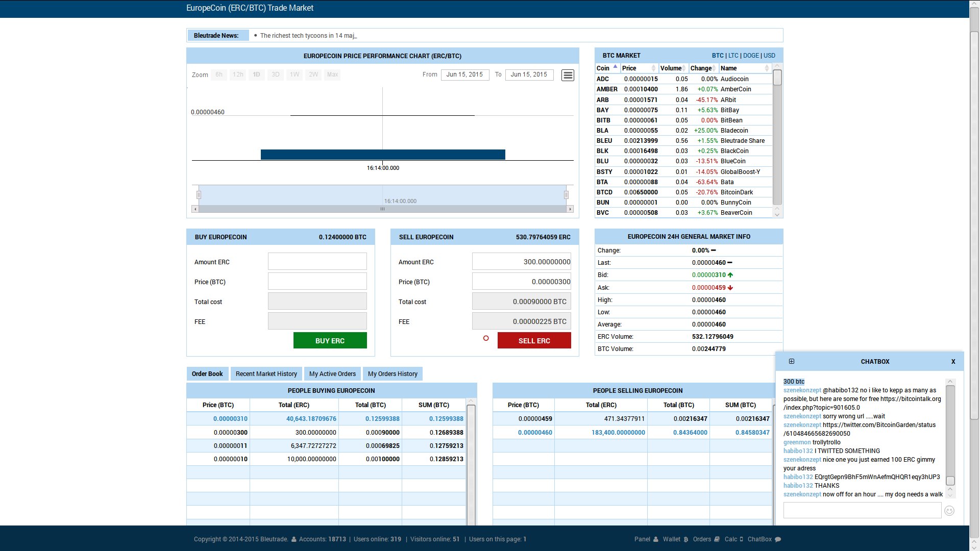Image resolution: width=980 pixels, height=551 pixels.
Task: Focus the Buy Amount ERC field
Action: [317, 261]
